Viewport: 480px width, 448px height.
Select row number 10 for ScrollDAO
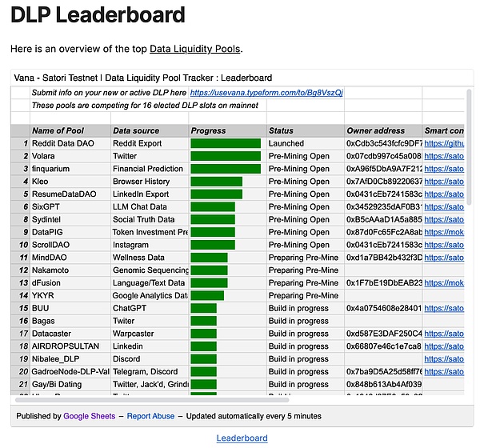pos(20,245)
